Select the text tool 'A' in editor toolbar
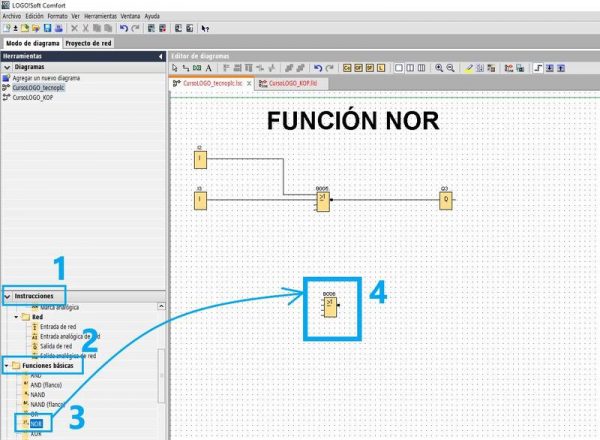 209,67
